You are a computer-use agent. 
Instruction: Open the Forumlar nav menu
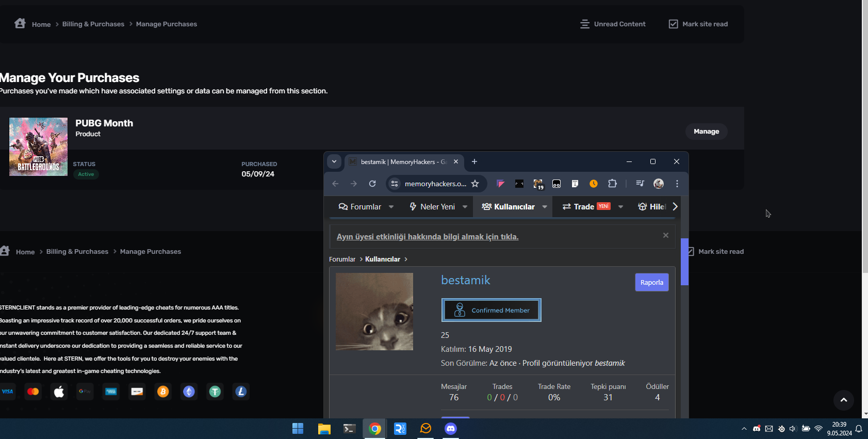tap(359, 207)
